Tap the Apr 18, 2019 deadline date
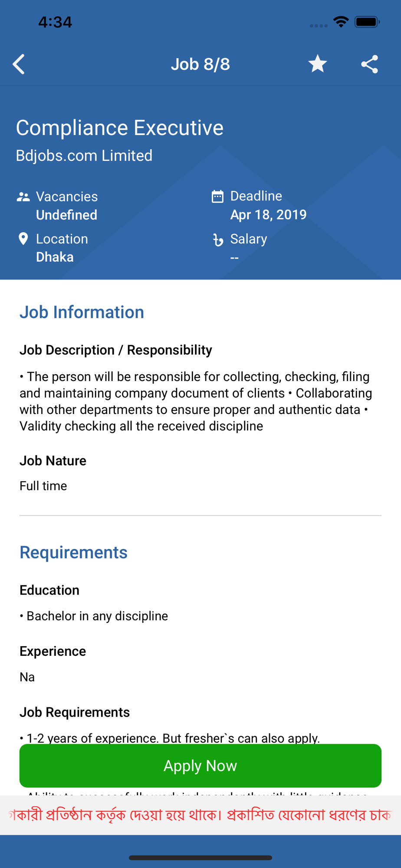This screenshot has height=868, width=401. tap(269, 214)
